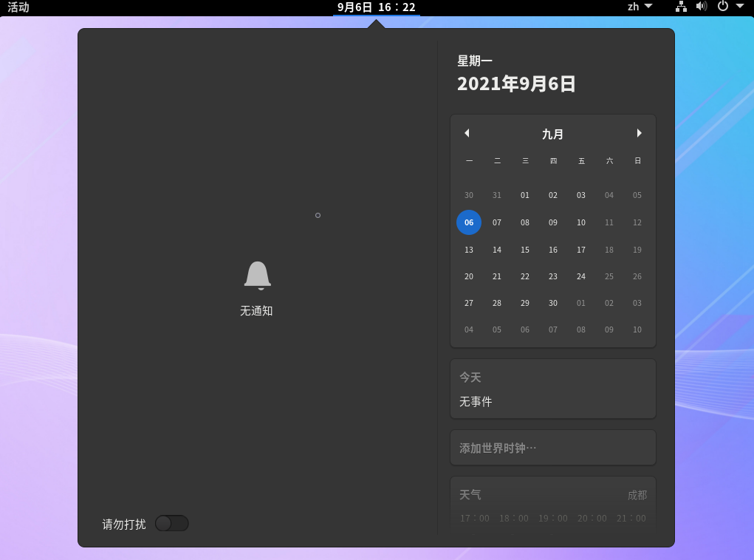Click the next month arrow in calendar

[x=639, y=134]
